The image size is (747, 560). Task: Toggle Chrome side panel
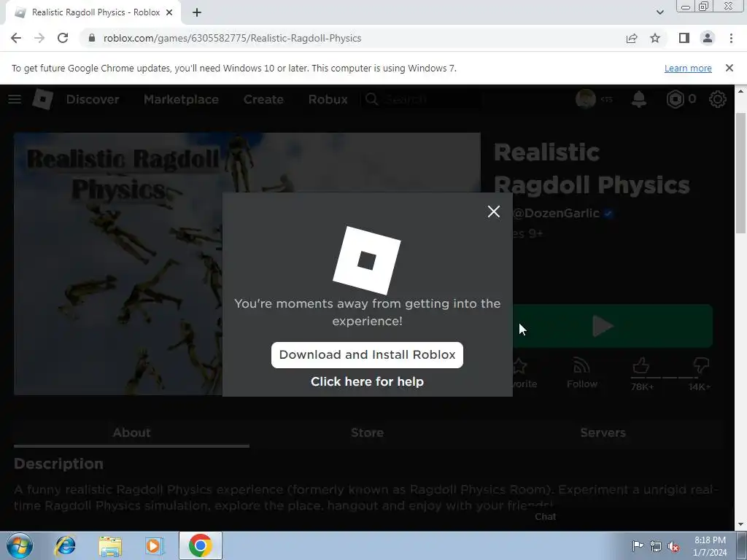pyautogui.click(x=684, y=38)
